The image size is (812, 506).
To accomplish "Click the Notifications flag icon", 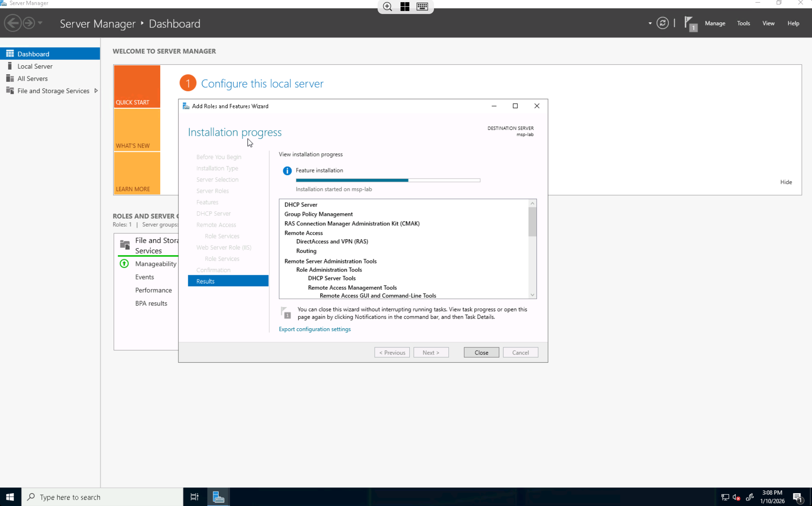I will pyautogui.click(x=690, y=24).
